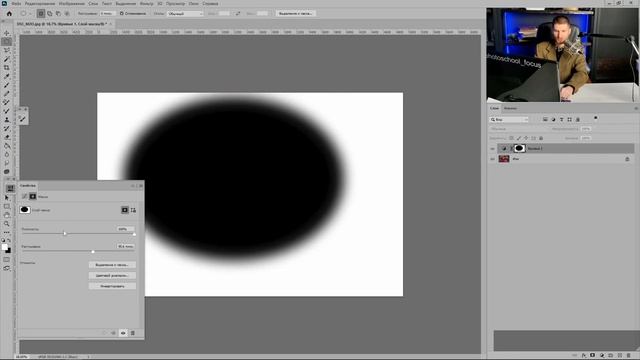
Task: Toggle layer filtering switch in Layers panel
Action: coord(596,118)
